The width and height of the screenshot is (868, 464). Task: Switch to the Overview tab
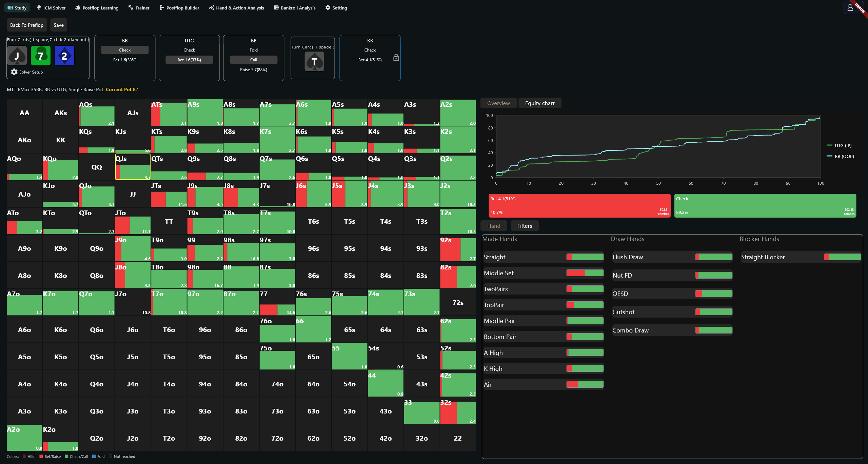pos(498,103)
